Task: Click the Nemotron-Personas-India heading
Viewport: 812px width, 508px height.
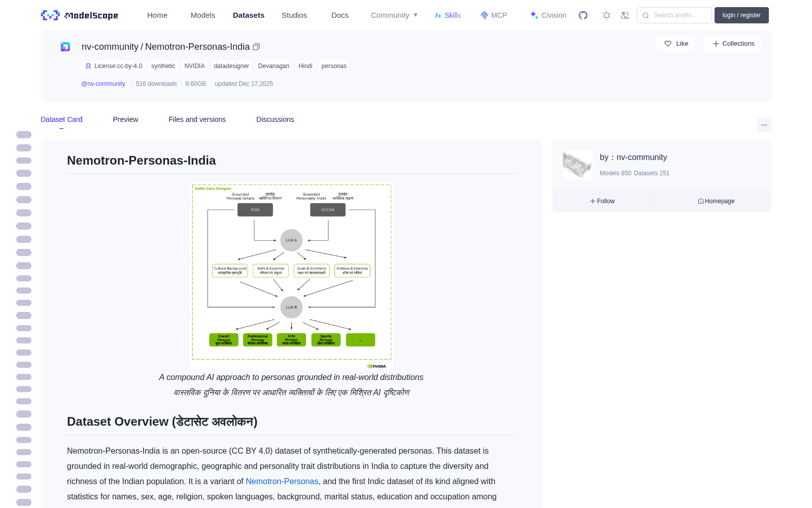Action: tap(142, 161)
